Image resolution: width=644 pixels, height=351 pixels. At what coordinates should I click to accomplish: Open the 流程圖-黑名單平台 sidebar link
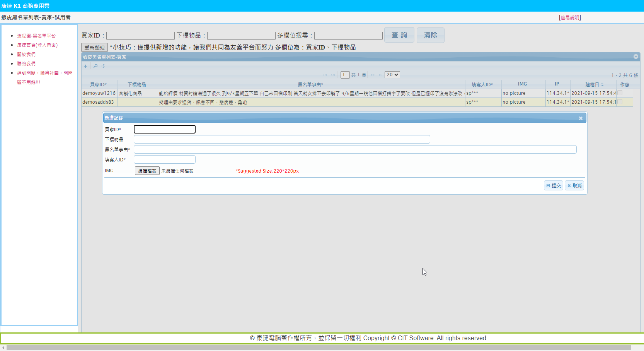point(36,36)
